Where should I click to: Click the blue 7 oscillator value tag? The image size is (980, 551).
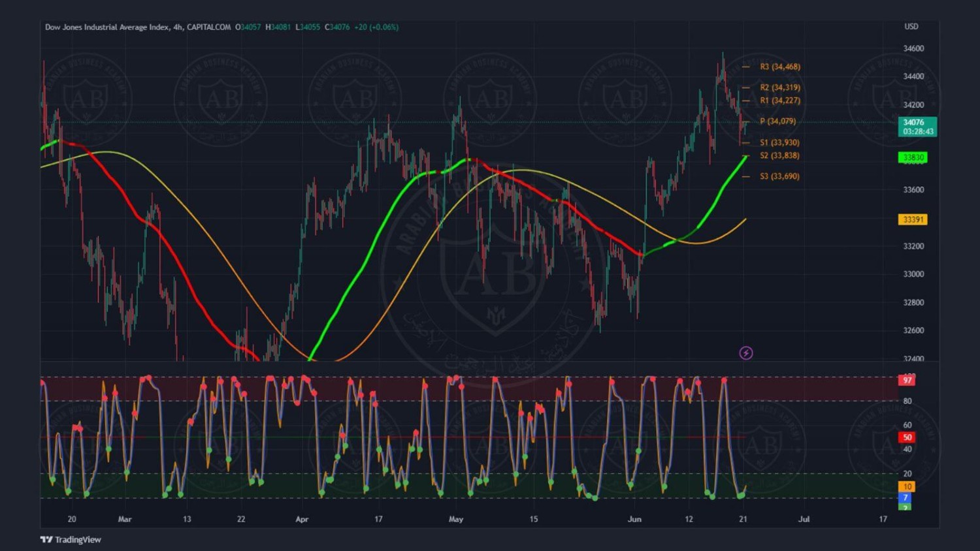point(906,497)
